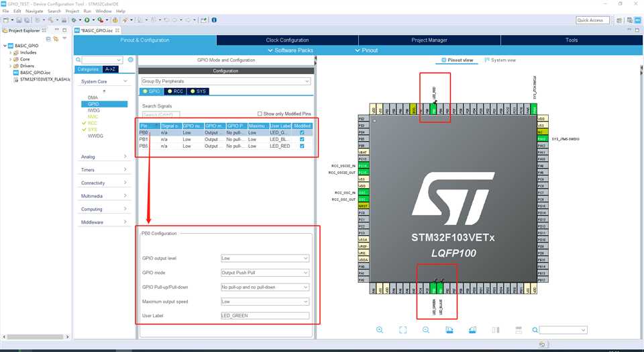
Task: Click the green LED_GREEN pin on chip bottom
Action: [434, 288]
